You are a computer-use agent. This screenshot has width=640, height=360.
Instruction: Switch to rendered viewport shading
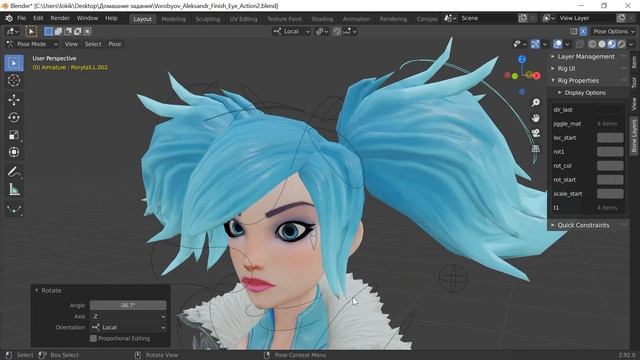click(621, 44)
